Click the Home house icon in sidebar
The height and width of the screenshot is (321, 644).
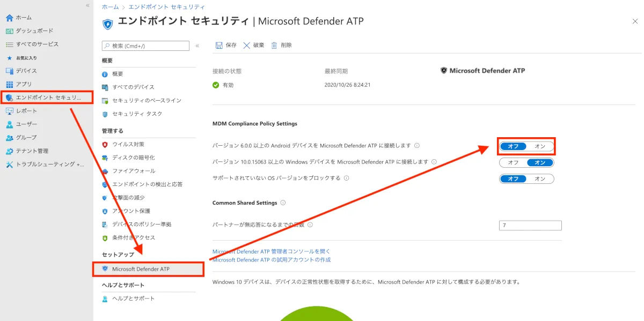[x=9, y=18]
